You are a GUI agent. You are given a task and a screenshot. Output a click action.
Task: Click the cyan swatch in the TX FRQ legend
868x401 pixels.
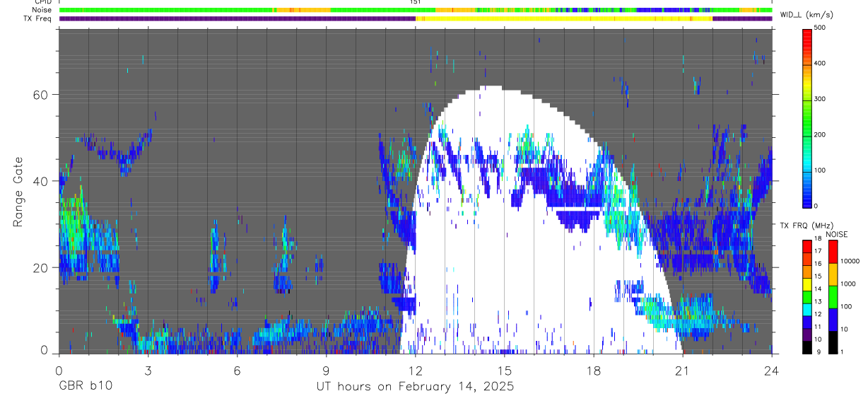(x=807, y=308)
